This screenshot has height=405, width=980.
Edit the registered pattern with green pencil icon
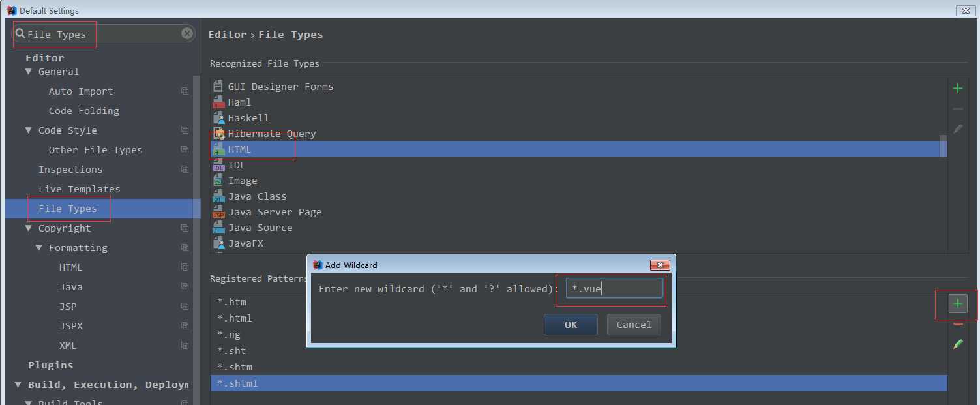coord(957,344)
